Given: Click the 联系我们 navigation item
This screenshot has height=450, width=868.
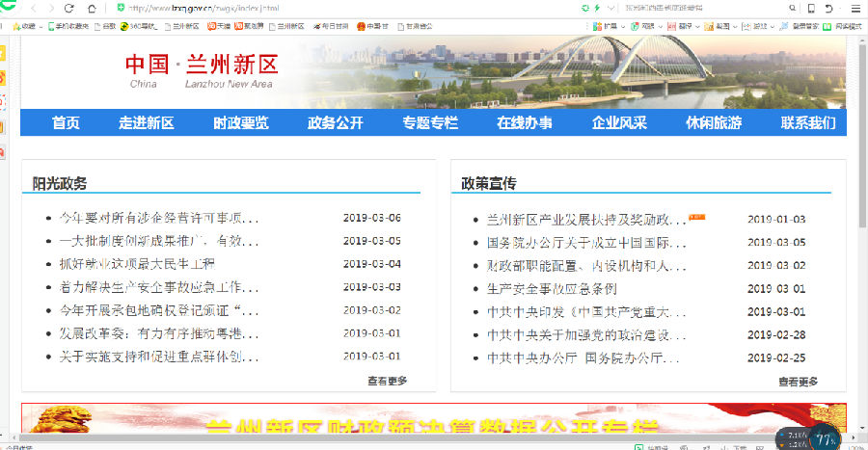Looking at the screenshot, I should click(x=807, y=122).
